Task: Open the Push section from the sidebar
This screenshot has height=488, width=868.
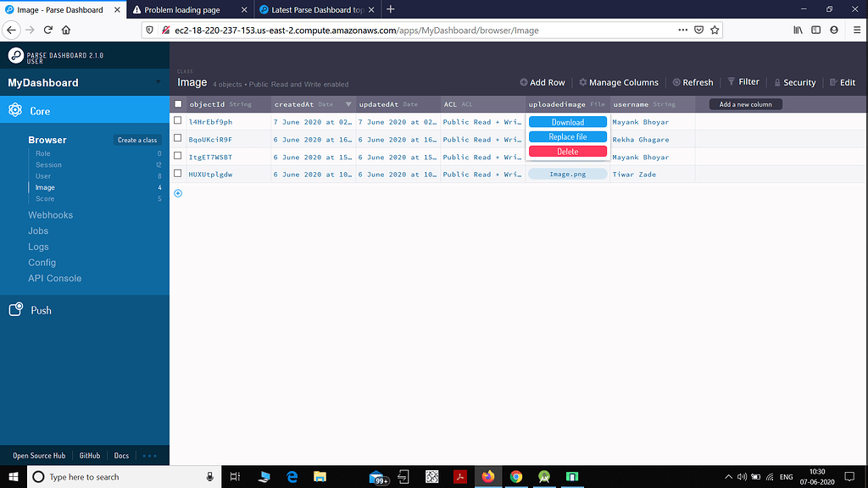Action: pos(40,310)
